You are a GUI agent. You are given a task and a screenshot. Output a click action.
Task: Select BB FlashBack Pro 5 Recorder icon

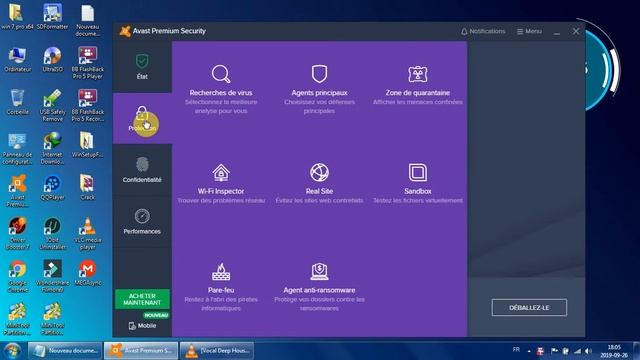(x=87, y=105)
